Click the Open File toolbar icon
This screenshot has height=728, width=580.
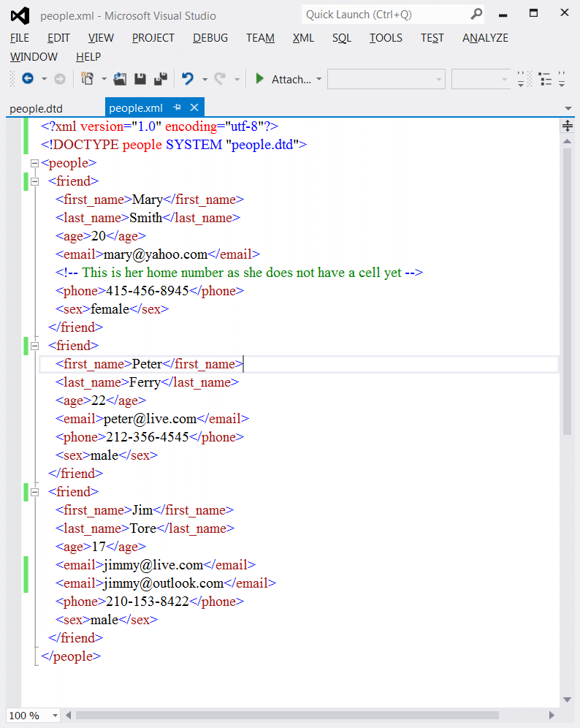click(x=121, y=79)
